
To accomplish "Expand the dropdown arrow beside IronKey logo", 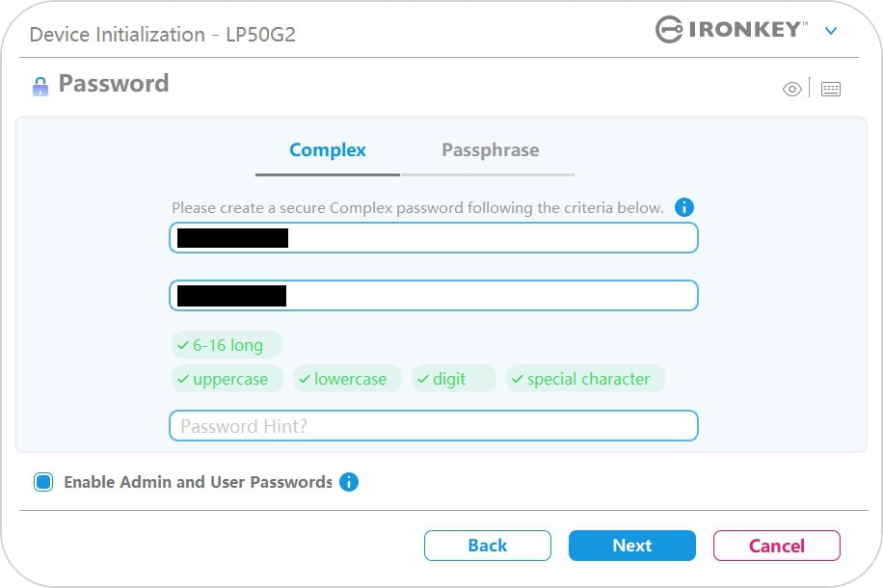I will [831, 31].
